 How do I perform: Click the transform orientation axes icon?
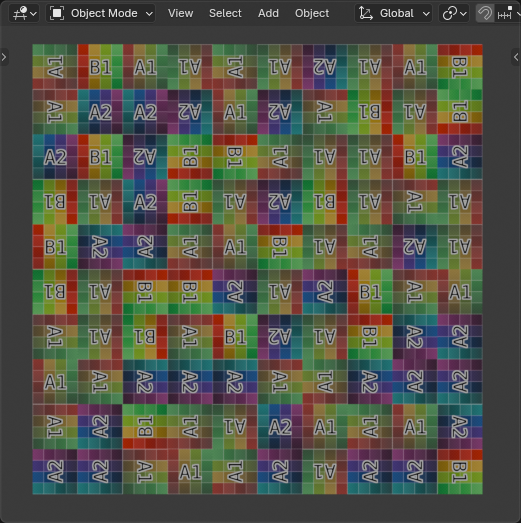pyautogui.click(x=366, y=13)
